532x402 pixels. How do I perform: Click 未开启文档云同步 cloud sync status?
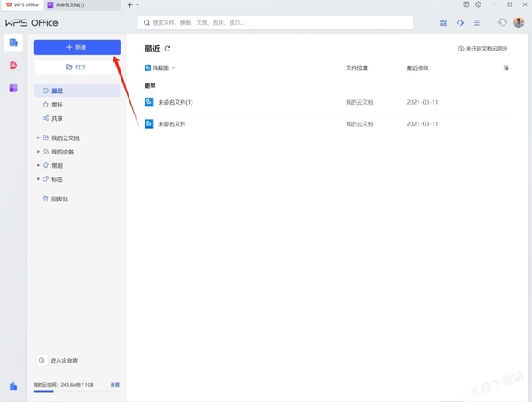(483, 49)
